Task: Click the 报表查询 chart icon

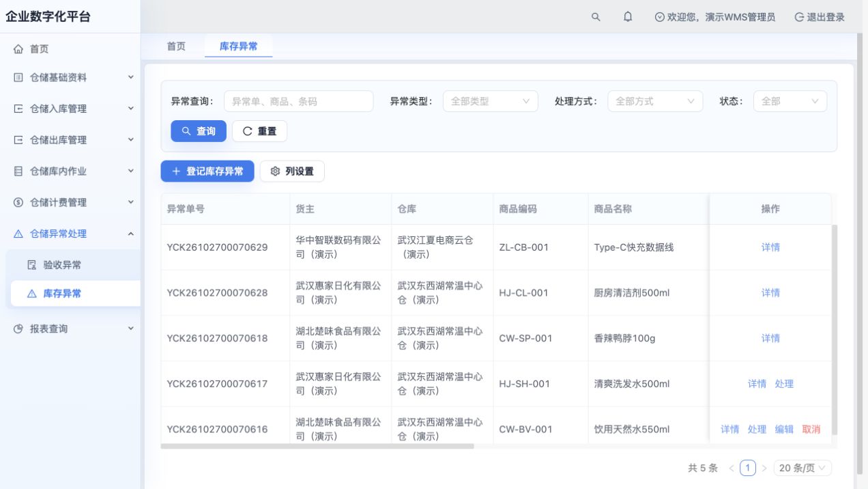Action: (18, 329)
